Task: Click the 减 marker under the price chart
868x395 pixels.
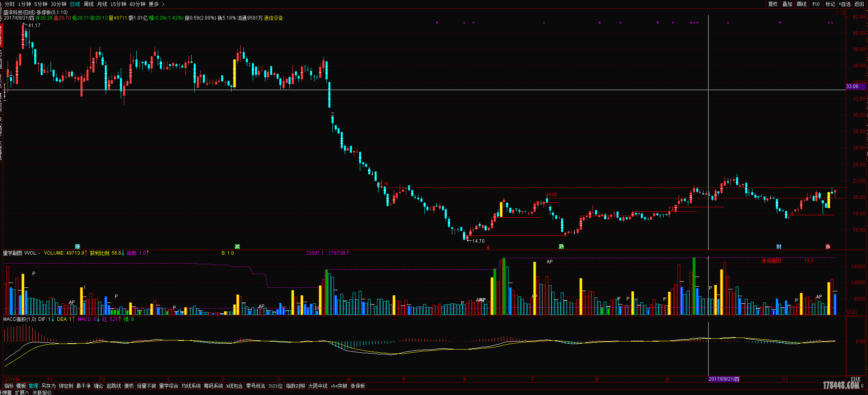Action: click(237, 247)
